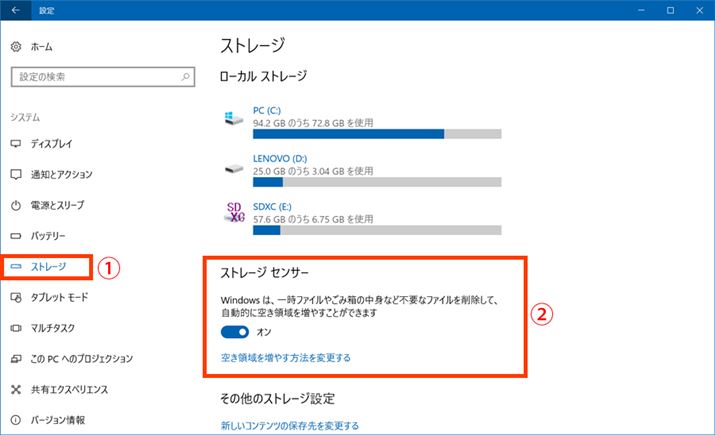Click the Display monitor icon
This screenshot has width=715, height=435.
click(x=15, y=144)
